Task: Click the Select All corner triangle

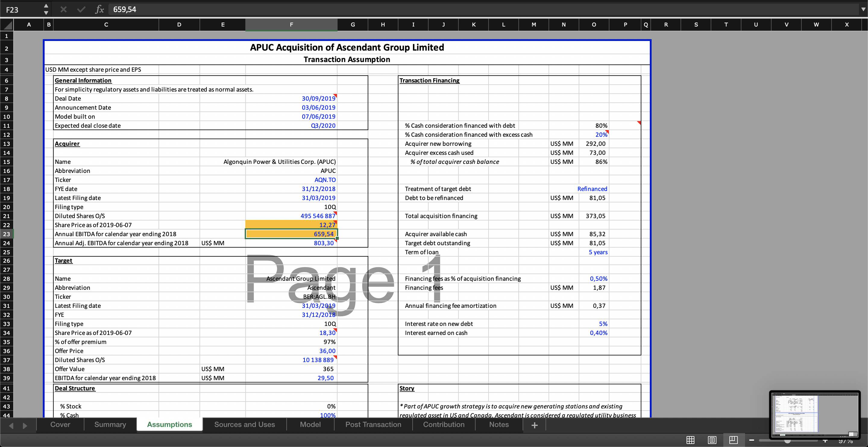Action: pyautogui.click(x=7, y=25)
